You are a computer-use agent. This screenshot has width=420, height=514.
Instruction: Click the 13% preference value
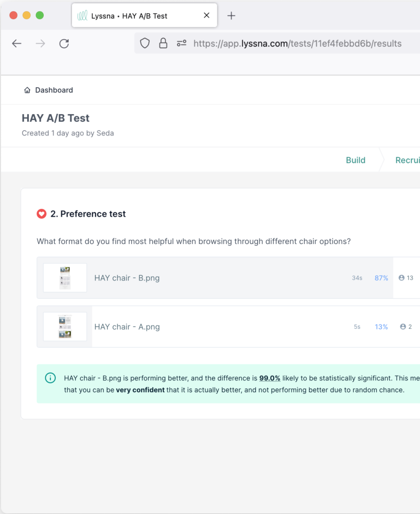point(381,327)
